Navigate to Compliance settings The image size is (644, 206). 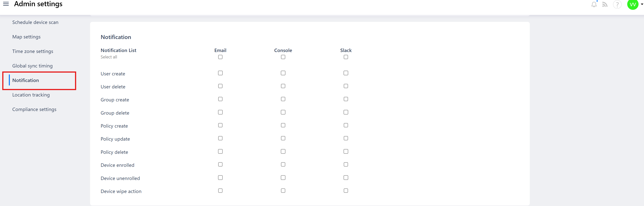click(x=34, y=109)
